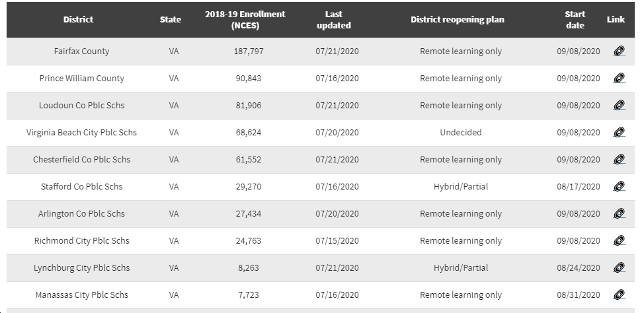Click the Arlington Co Pblc Schs link icon
Image resolution: width=644 pixels, height=313 pixels.
click(x=619, y=214)
